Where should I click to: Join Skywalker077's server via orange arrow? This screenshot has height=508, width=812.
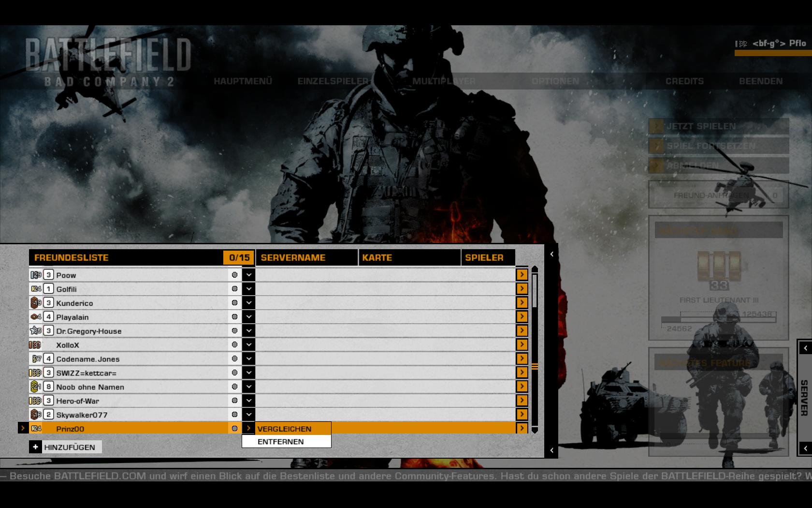pos(522,415)
